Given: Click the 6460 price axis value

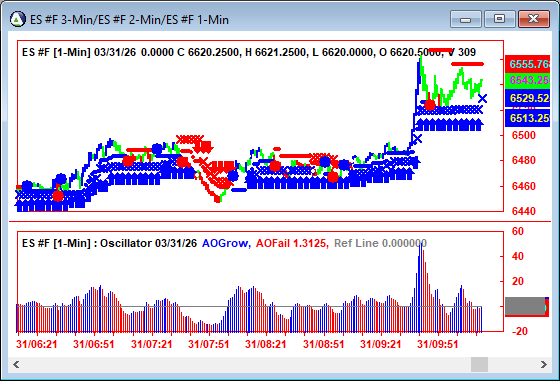Looking at the screenshot, I should coord(524,186).
